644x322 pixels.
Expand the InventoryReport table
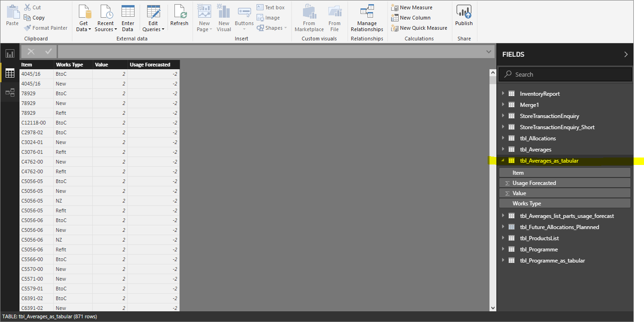tap(503, 93)
